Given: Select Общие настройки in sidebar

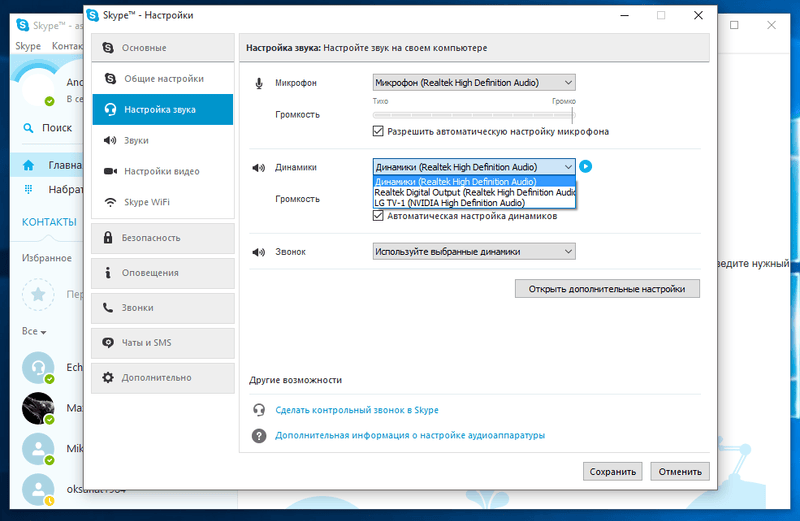Looking at the screenshot, I should coord(163,79).
